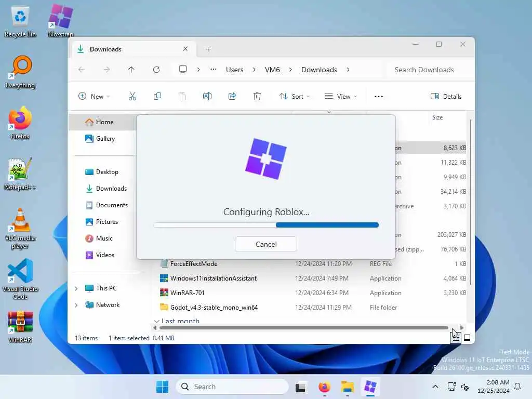Image resolution: width=532 pixels, height=399 pixels.
Task: Click Downloads in the address breadcrumb
Action: click(319, 70)
